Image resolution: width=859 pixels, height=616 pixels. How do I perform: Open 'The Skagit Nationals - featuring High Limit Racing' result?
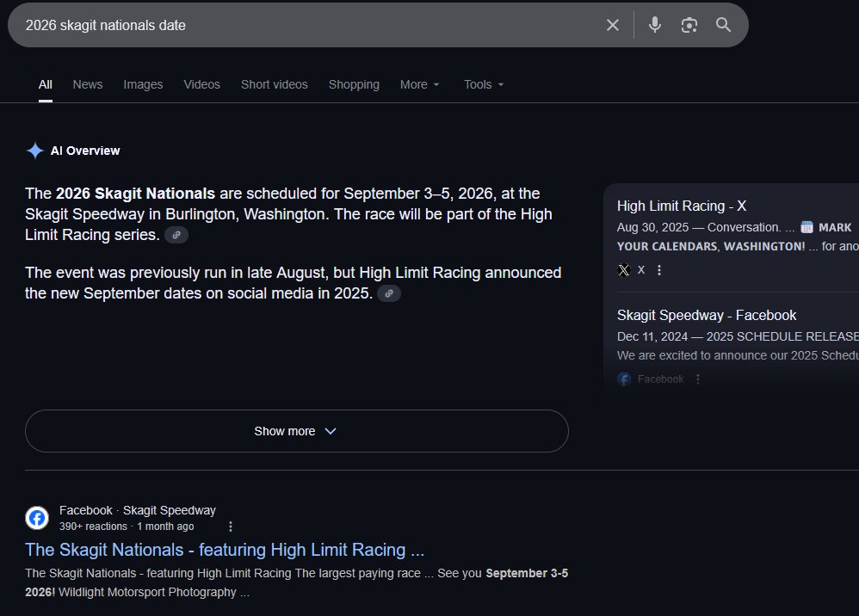pyautogui.click(x=225, y=550)
